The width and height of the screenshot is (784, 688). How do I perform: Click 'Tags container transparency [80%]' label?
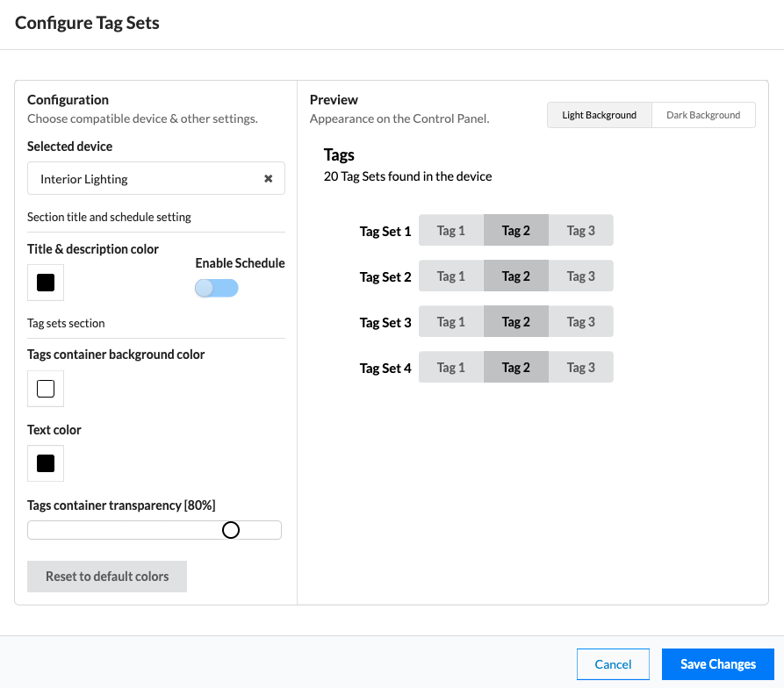[121, 505]
